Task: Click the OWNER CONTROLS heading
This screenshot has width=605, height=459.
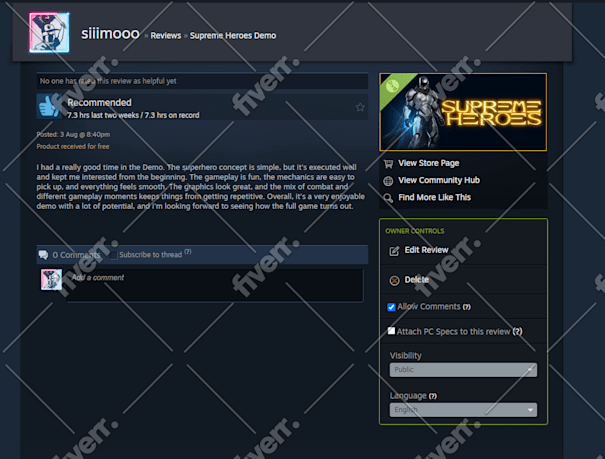Action: tap(415, 231)
